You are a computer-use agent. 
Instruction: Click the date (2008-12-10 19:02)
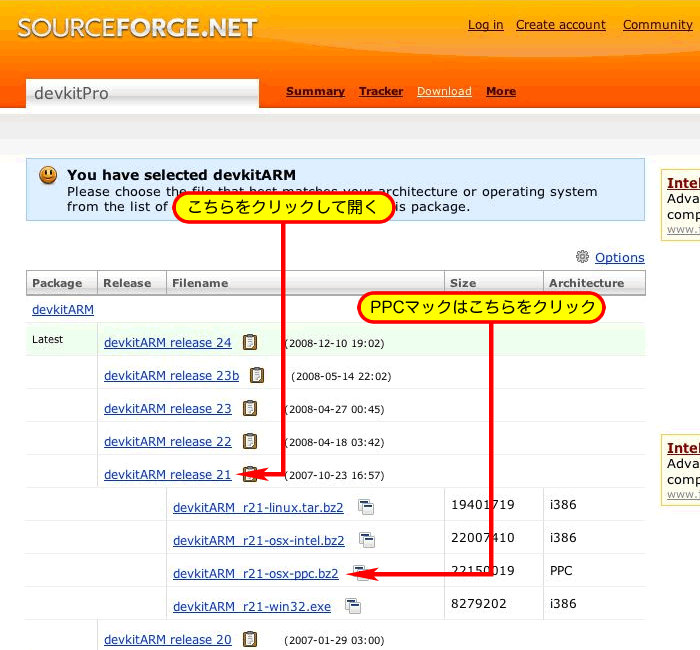point(334,343)
